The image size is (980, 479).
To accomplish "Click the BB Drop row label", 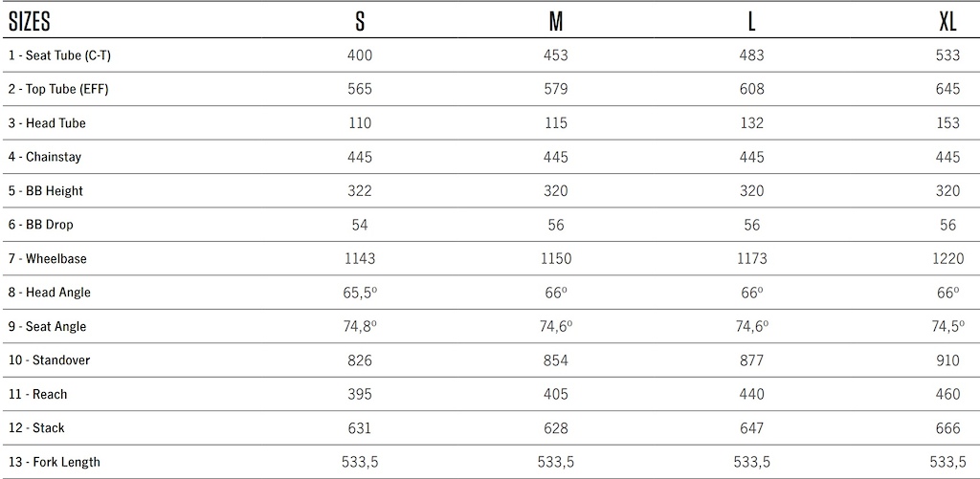I will click(40, 225).
